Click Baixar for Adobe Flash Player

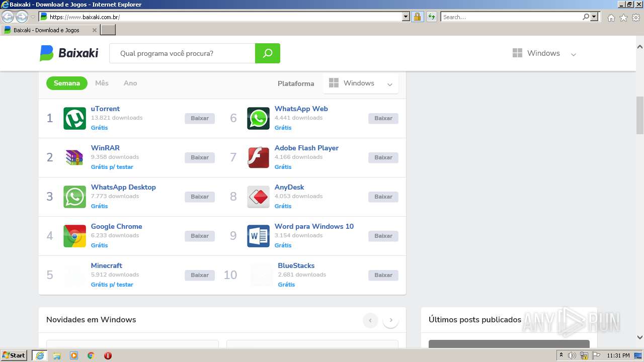pyautogui.click(x=383, y=157)
